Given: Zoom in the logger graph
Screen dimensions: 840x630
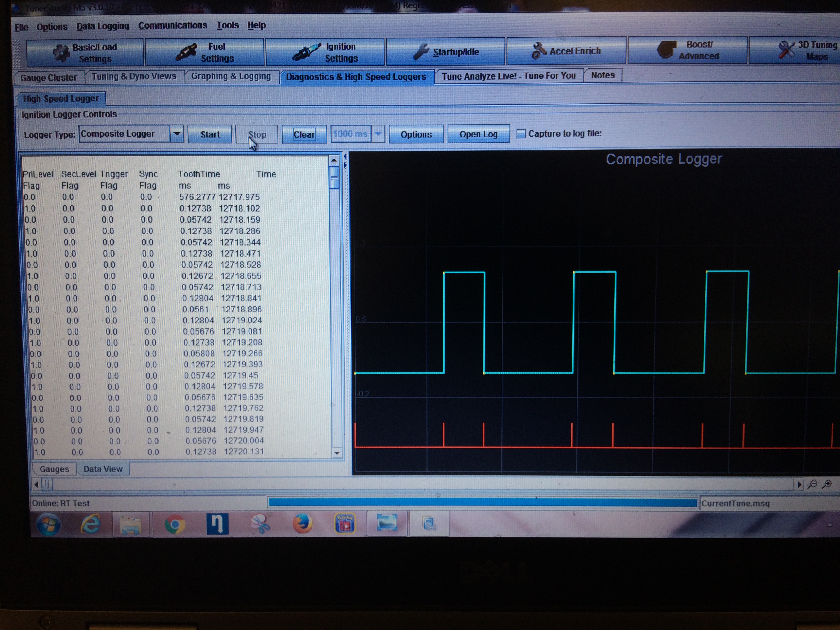Looking at the screenshot, I should (x=827, y=484).
